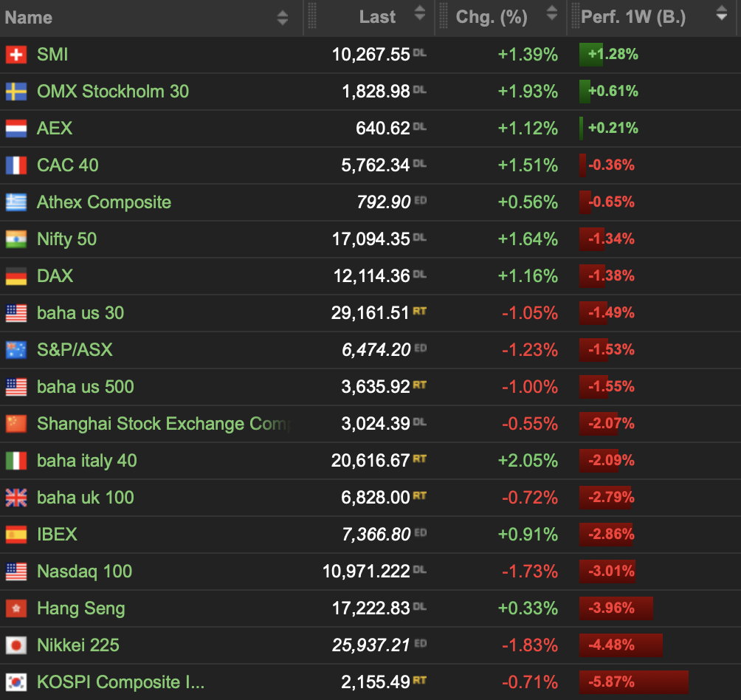The height and width of the screenshot is (700, 741).
Task: Open the S&P/ASX link
Action: click(75, 350)
